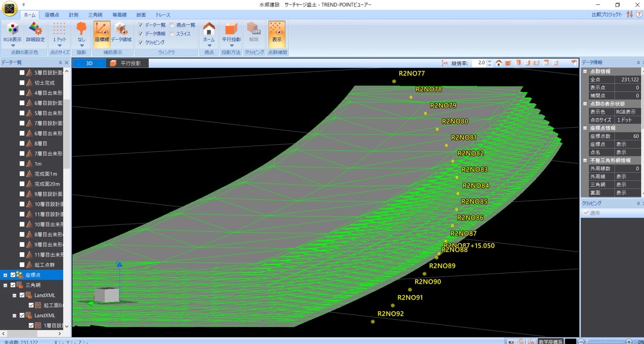This screenshot has height=344, width=644.
Task: Switch to the 平行投影 view tab
Action: click(127, 63)
